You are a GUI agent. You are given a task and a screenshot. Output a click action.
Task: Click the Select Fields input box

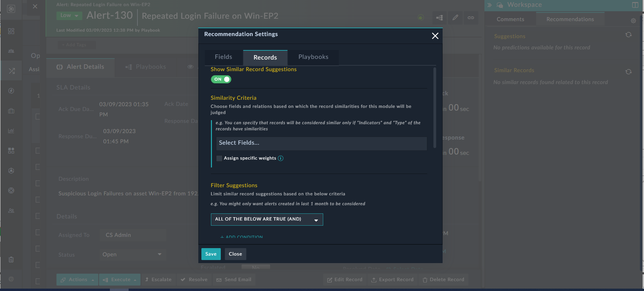point(321,143)
